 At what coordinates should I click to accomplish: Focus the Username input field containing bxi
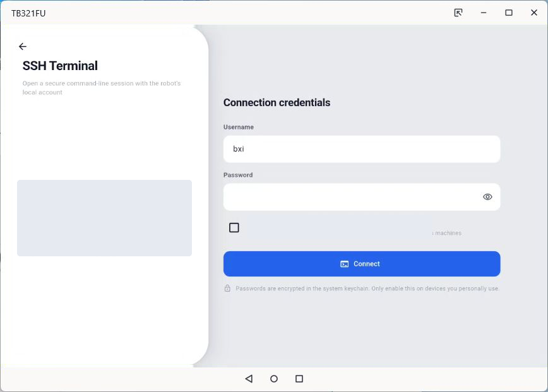point(362,149)
